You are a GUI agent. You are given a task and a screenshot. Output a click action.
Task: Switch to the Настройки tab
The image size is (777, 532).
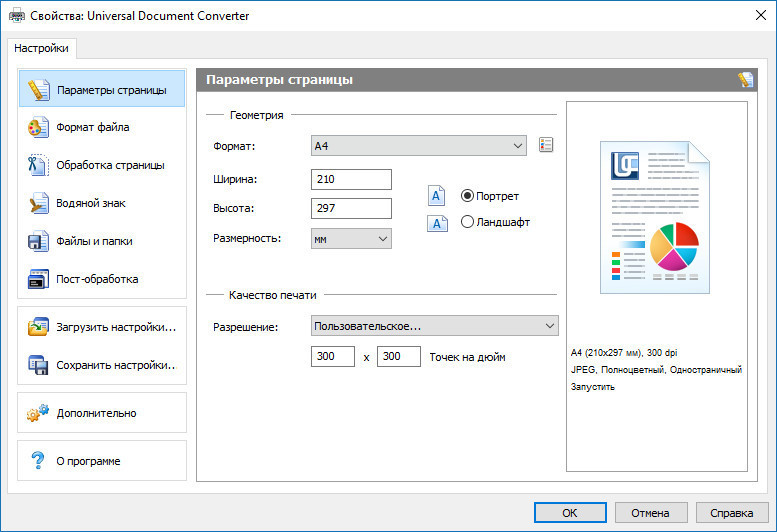(41, 48)
